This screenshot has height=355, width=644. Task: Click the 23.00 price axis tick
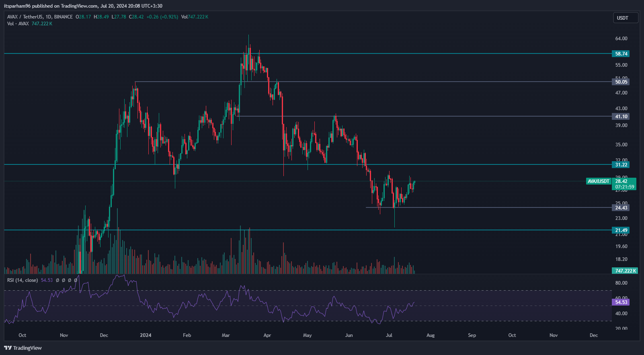pyautogui.click(x=621, y=218)
